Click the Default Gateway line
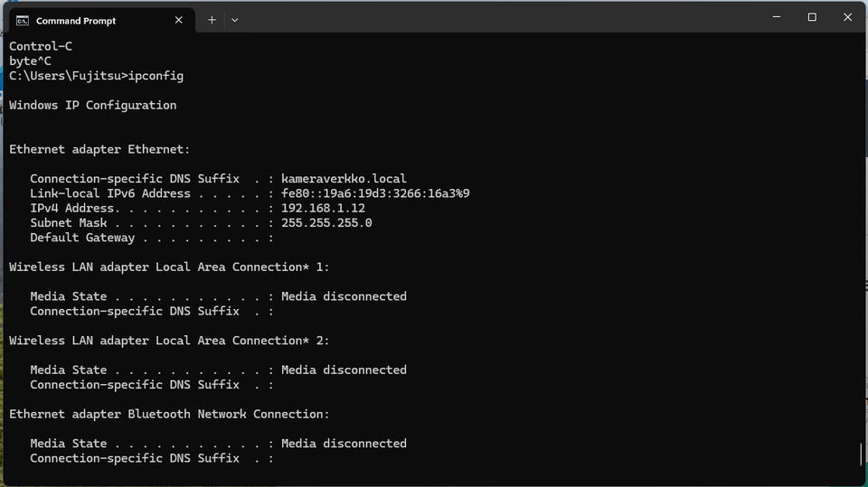The width and height of the screenshot is (868, 487). (x=81, y=238)
